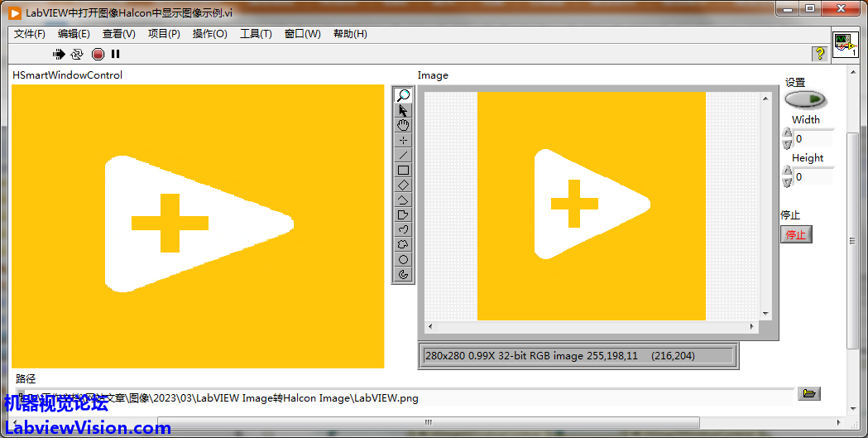Image resolution: width=868 pixels, height=438 pixels.
Task: Select the Line tool
Action: coord(403,155)
